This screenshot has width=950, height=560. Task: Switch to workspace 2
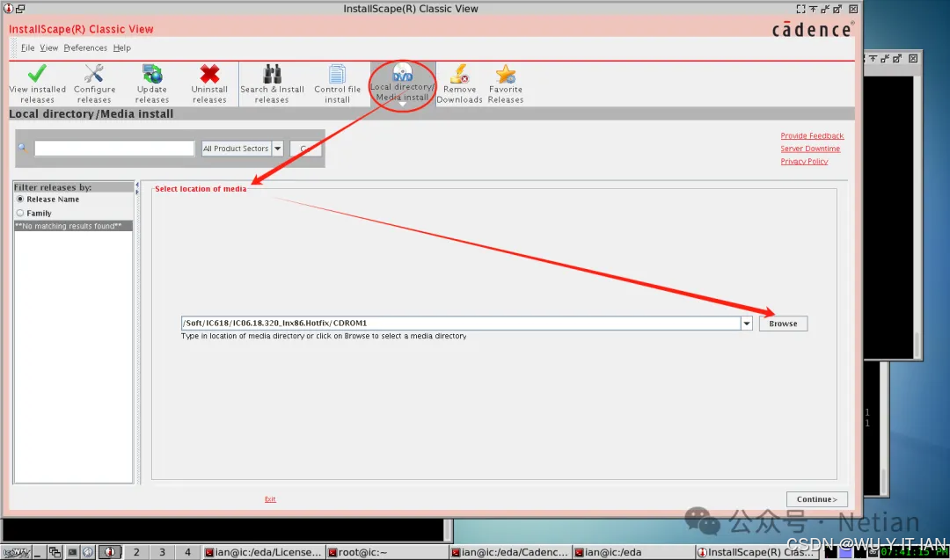(136, 552)
